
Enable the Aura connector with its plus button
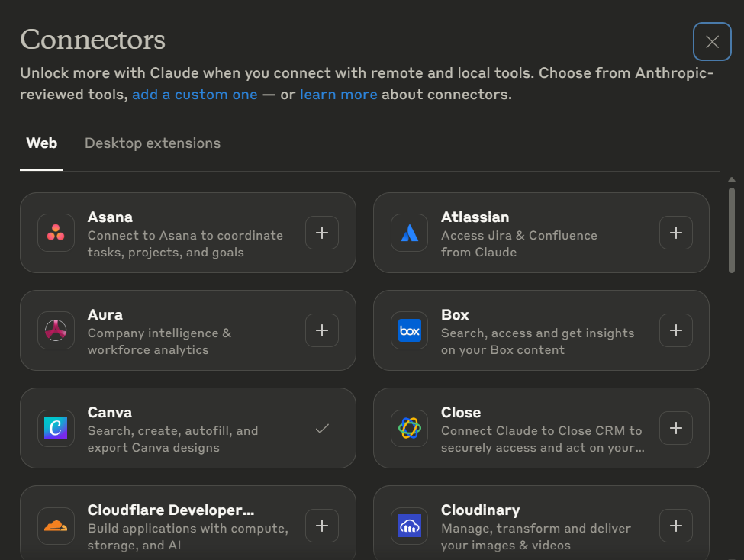pos(321,330)
